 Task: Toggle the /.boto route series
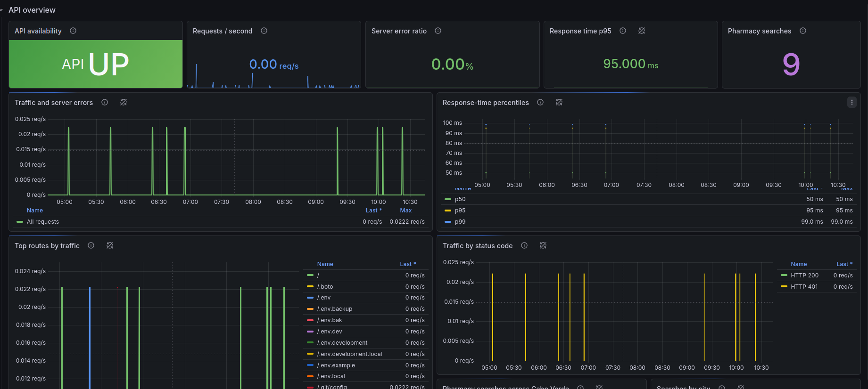click(325, 287)
